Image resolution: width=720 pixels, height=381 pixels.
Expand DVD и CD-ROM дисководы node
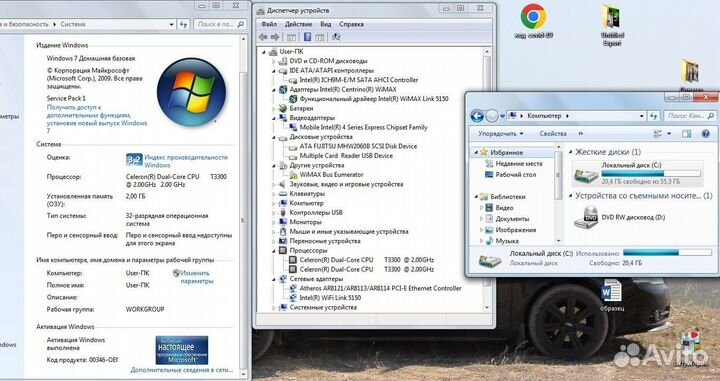pos(274,61)
